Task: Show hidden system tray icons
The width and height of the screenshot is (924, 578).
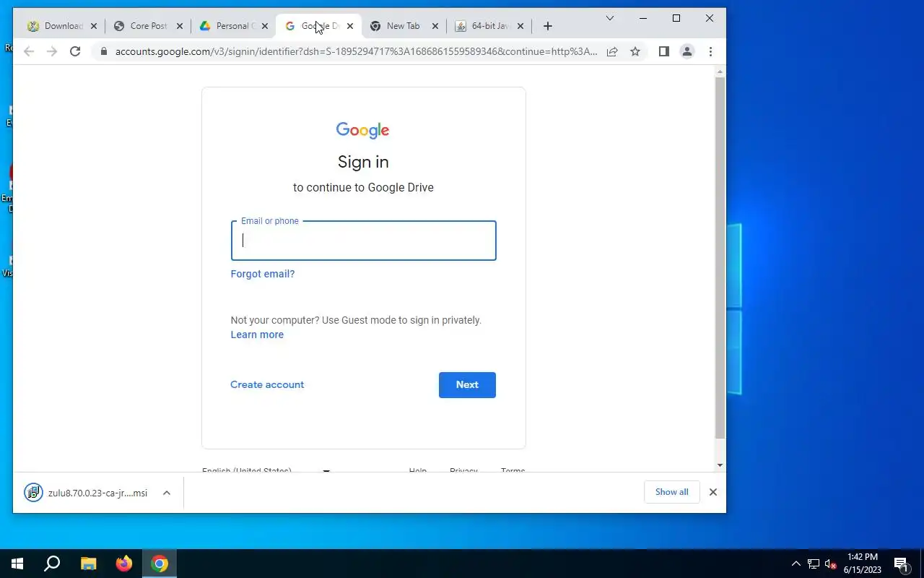Action: [796, 564]
